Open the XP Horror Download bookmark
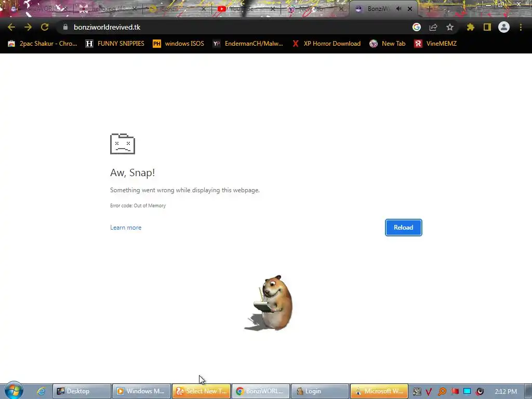Viewport: 532px width, 399px height. [x=326, y=44]
